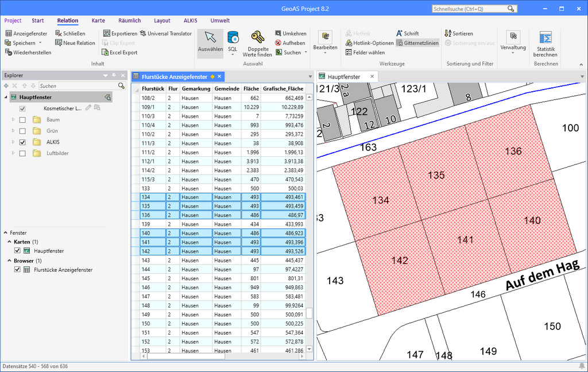Image resolution: width=588 pixels, height=372 pixels.
Task: Click the Schnellsuche magnifier icon
Action: (510, 9)
